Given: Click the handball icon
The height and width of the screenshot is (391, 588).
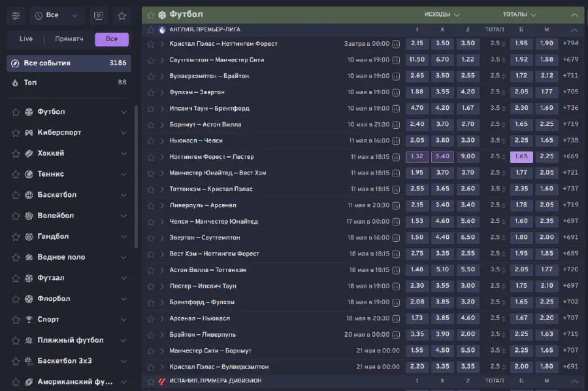Looking at the screenshot, I should 29,237.
